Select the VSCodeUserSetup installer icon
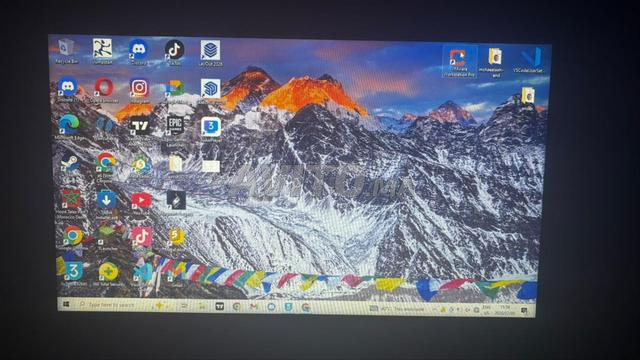This screenshot has height=360, width=640. point(530,58)
